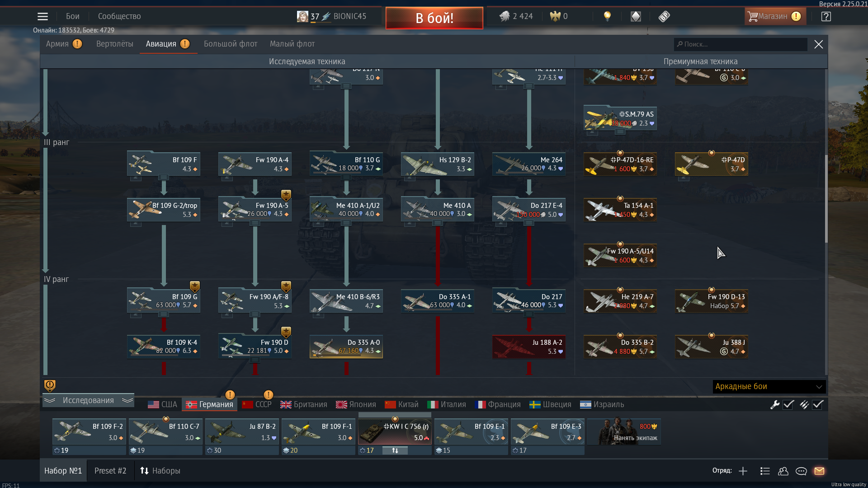Click the tech tree vertical scrollbar

point(826,199)
